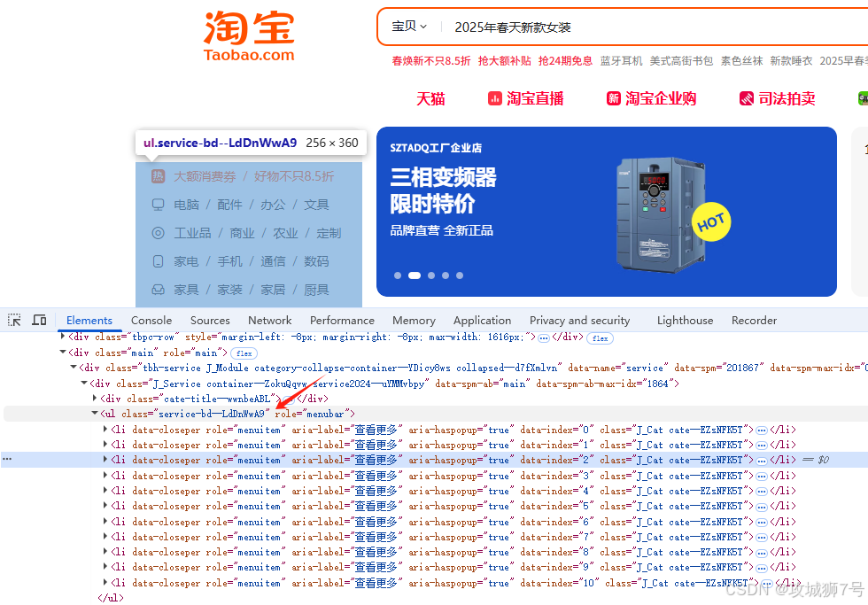Switch to the Elements tab
The image size is (868, 605).
89,320
